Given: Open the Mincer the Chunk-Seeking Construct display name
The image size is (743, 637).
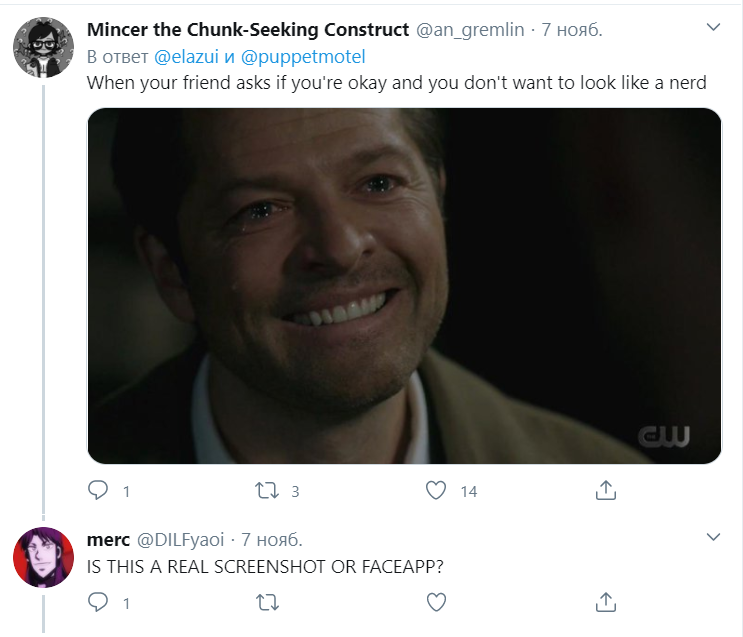Looking at the screenshot, I should pos(248,29).
